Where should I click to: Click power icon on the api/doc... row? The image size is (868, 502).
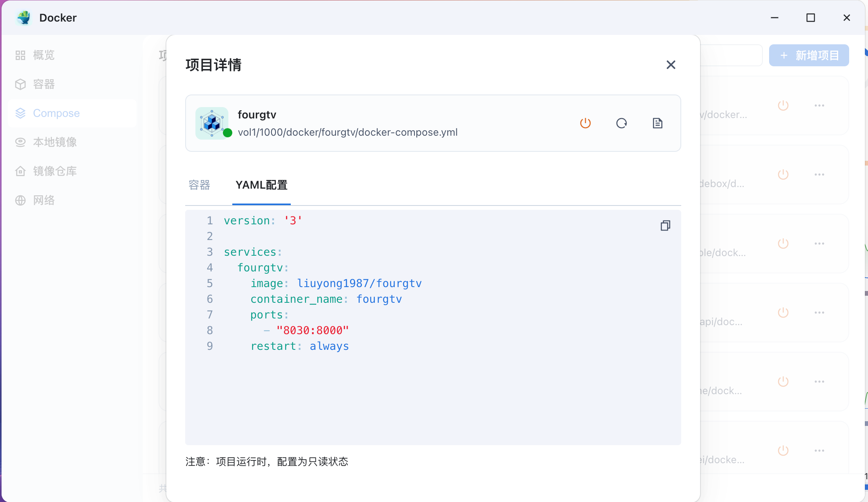[x=783, y=313]
